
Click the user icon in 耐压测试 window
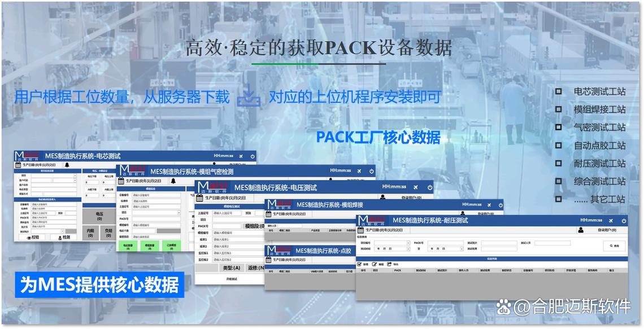tap(581, 230)
